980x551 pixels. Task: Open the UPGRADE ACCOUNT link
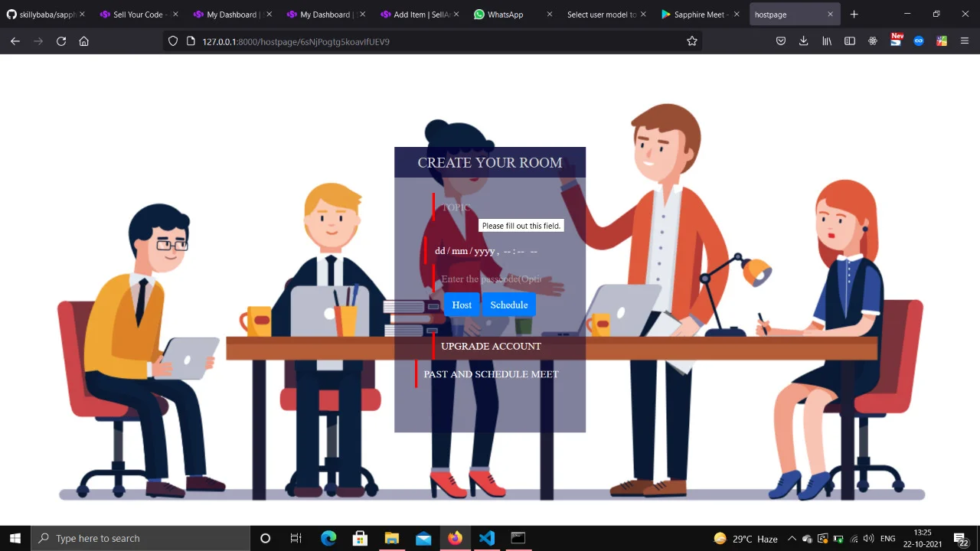coord(491,347)
